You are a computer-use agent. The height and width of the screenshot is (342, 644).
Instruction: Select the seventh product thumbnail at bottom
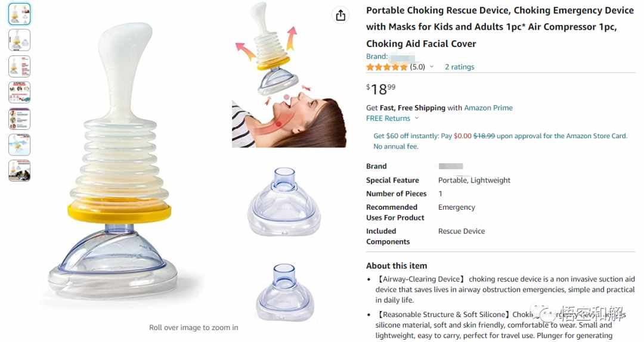[19, 171]
